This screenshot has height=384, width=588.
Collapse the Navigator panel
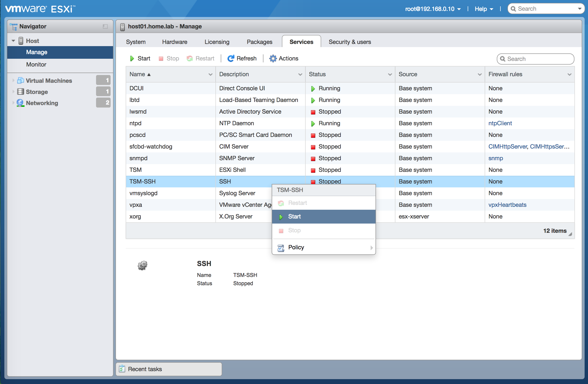(x=105, y=26)
